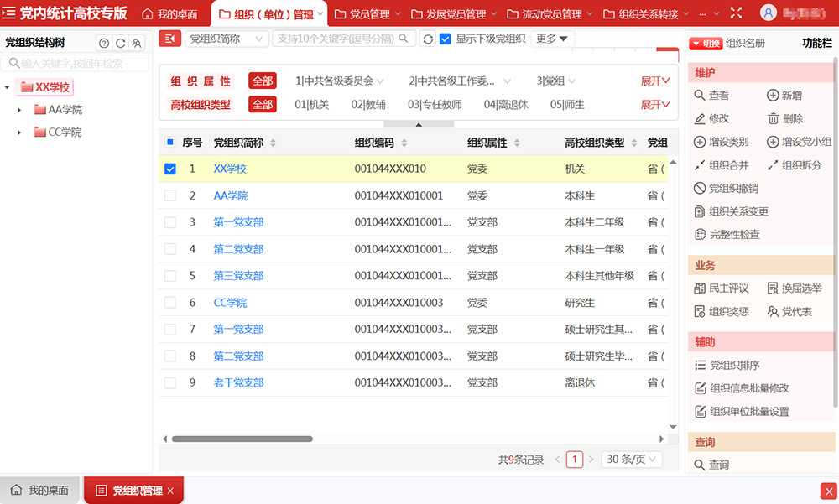The width and height of the screenshot is (839, 504).
Task: Click the horizontal table scrollbar
Action: pyautogui.click(x=242, y=439)
